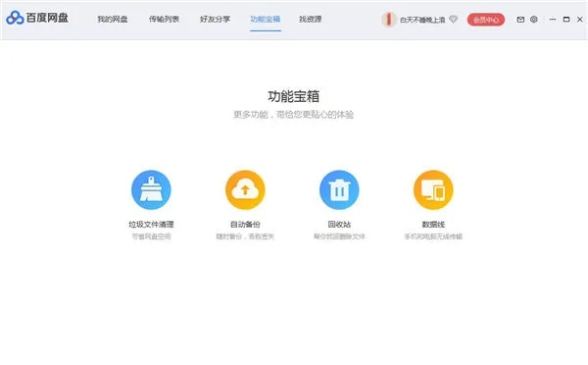588x365 pixels.
Task: Click the user avatar picture
Action: [x=389, y=20]
